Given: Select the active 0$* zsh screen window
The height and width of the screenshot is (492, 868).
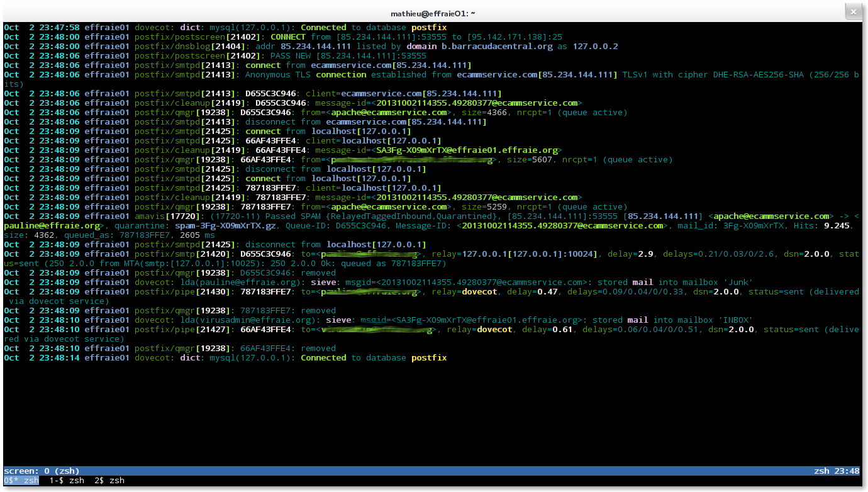Looking at the screenshot, I should 21,481.
